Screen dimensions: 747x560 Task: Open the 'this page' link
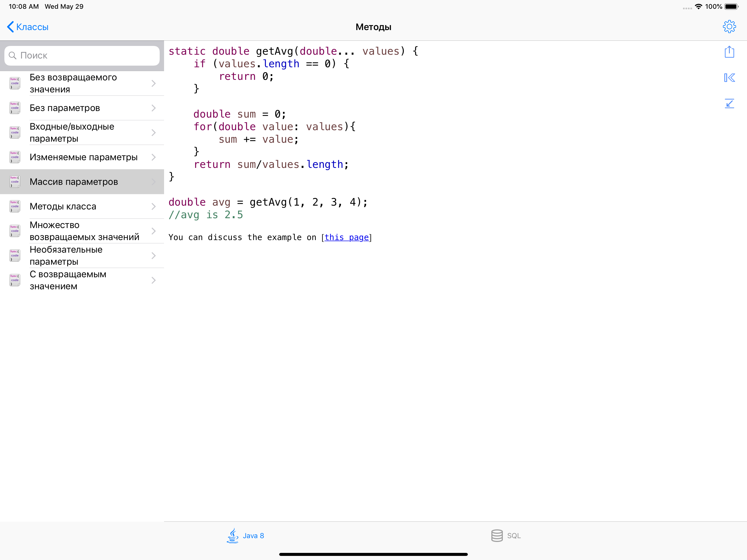tap(346, 237)
